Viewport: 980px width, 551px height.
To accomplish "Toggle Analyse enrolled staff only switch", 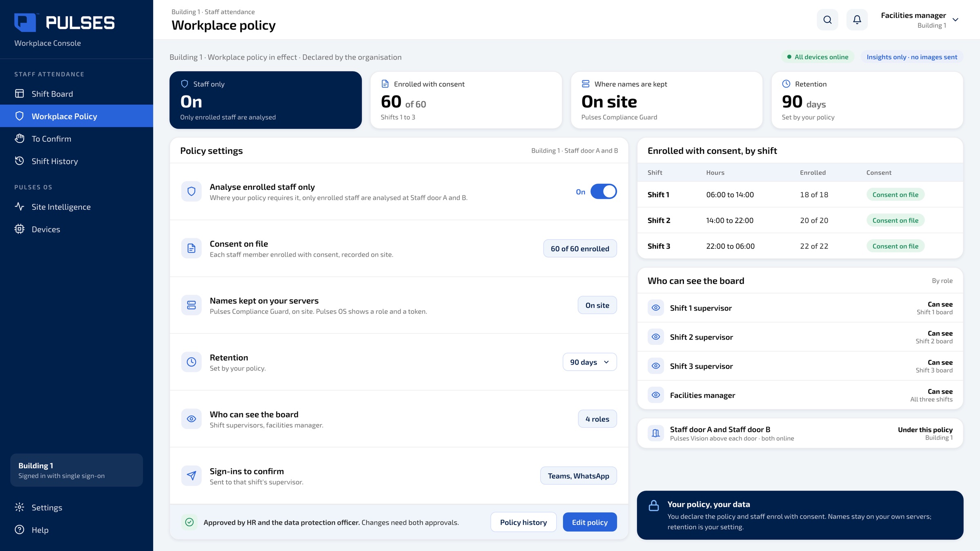I will point(604,191).
